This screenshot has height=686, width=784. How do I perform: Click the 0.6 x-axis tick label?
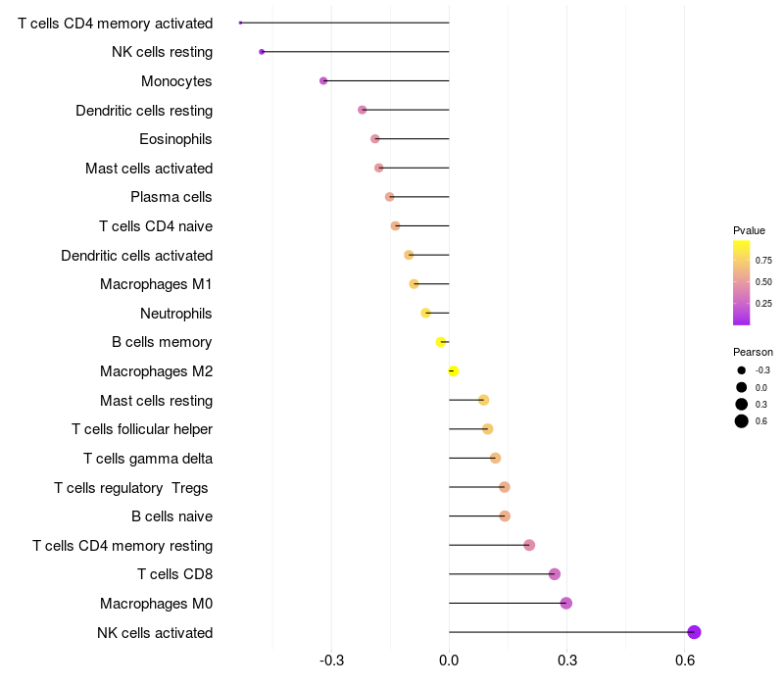coord(685,661)
